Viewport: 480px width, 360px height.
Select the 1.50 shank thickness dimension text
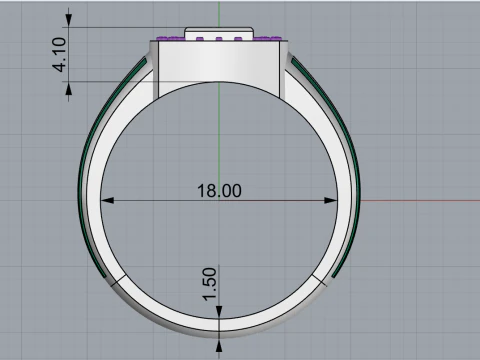tap(210, 284)
